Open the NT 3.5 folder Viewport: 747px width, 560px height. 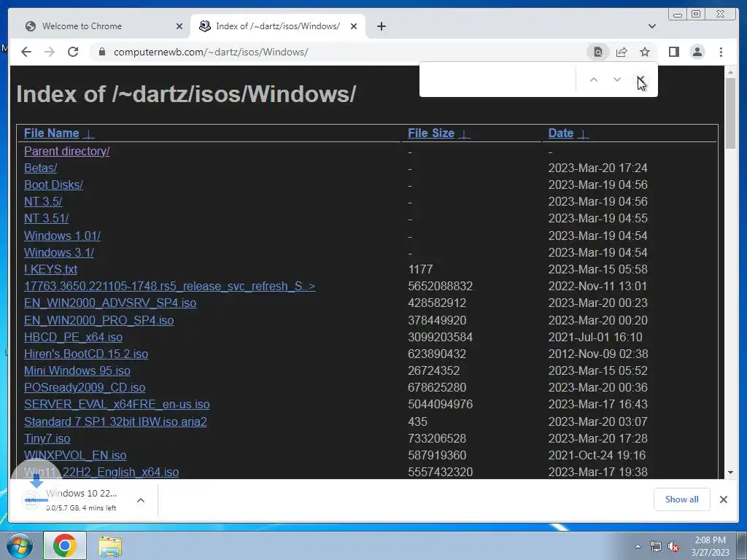[x=43, y=201]
